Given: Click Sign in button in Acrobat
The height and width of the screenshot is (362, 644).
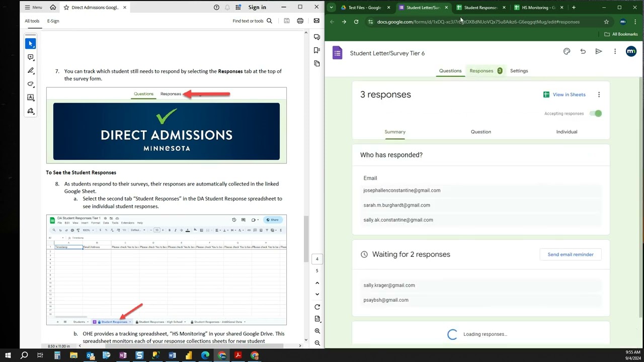Looking at the screenshot, I should pos(257,8).
